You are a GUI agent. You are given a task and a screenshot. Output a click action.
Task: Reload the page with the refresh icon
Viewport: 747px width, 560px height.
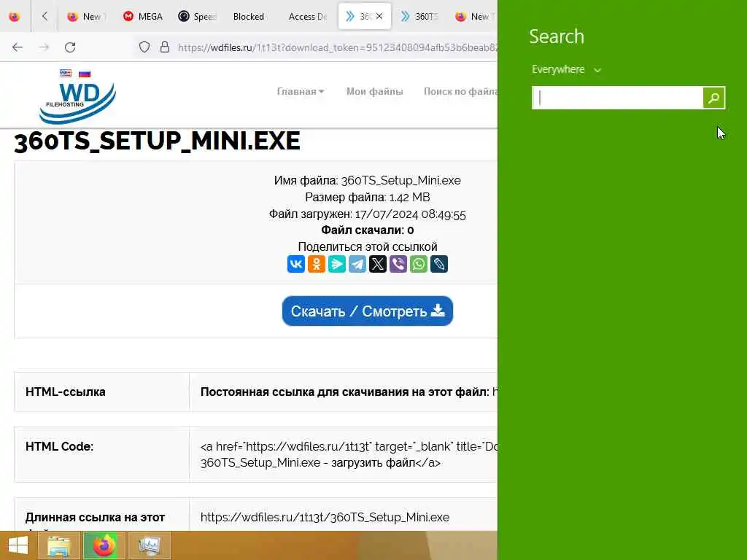pyautogui.click(x=70, y=47)
